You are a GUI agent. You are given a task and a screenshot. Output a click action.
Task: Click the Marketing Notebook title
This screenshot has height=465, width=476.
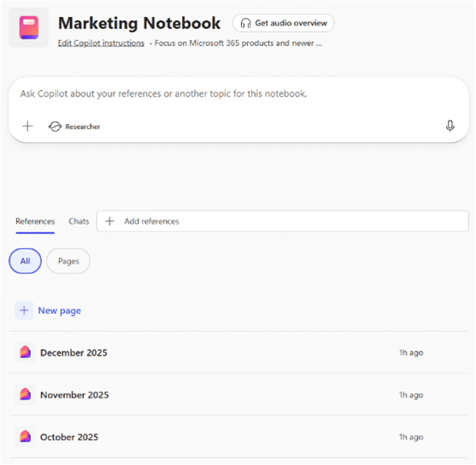(139, 23)
